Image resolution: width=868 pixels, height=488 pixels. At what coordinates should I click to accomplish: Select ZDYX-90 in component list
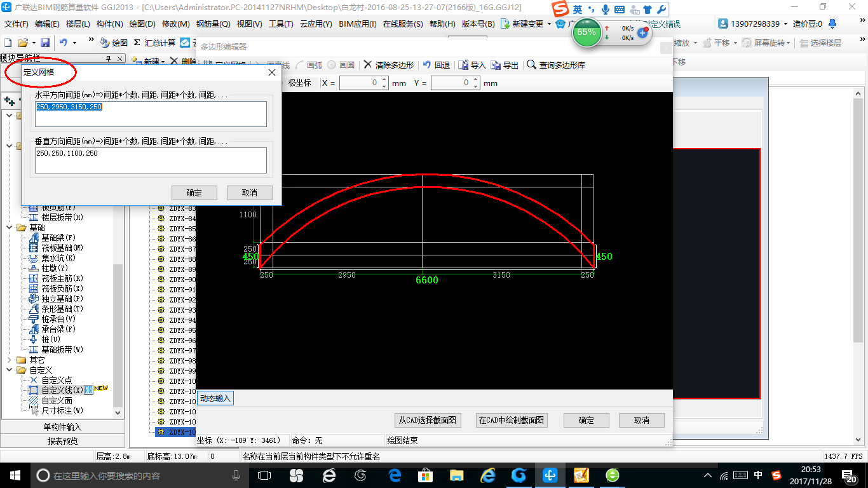pos(182,280)
